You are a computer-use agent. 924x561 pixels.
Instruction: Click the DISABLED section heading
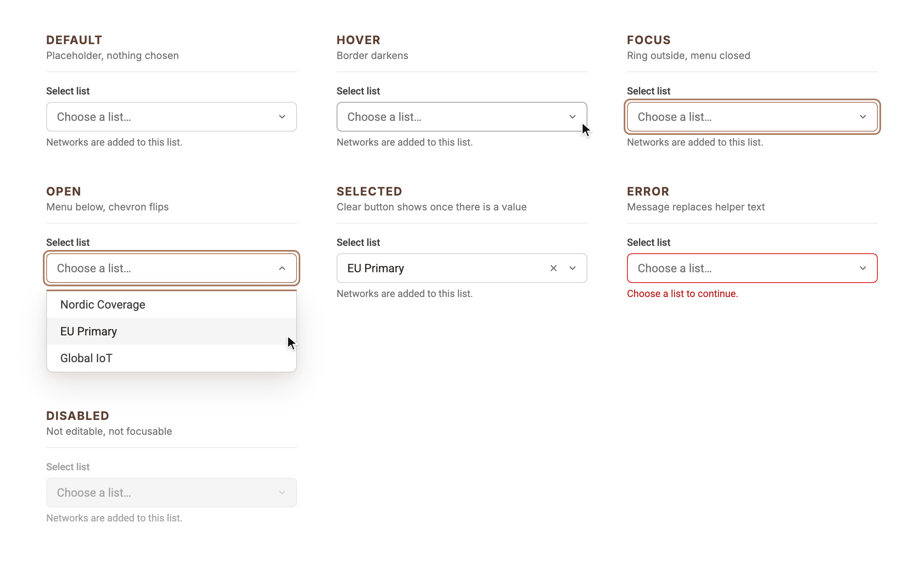click(x=78, y=416)
